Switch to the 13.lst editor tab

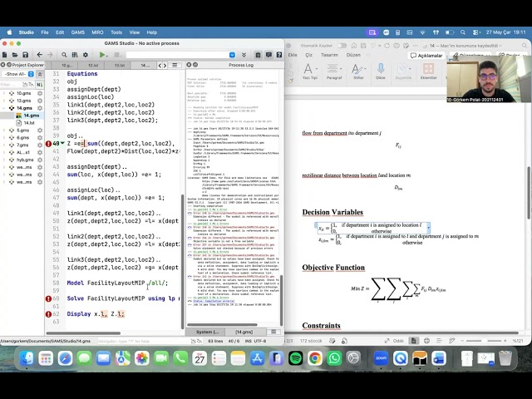pyautogui.click(x=120, y=65)
